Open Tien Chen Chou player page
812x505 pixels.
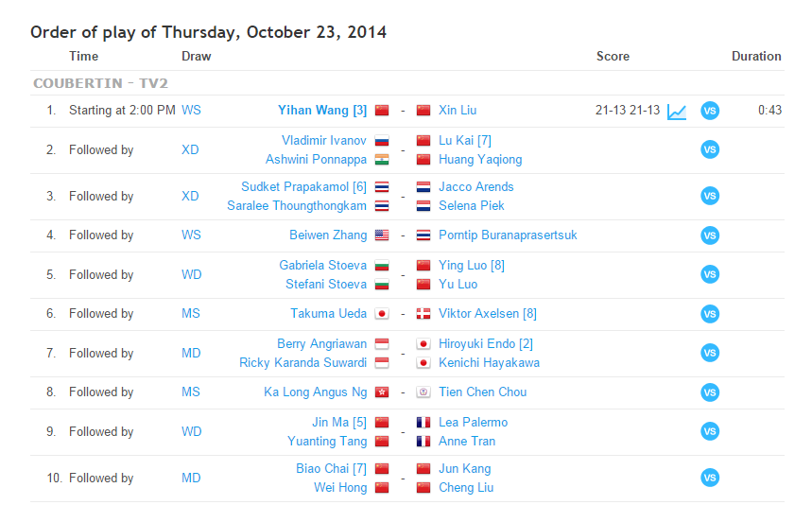[482, 392]
